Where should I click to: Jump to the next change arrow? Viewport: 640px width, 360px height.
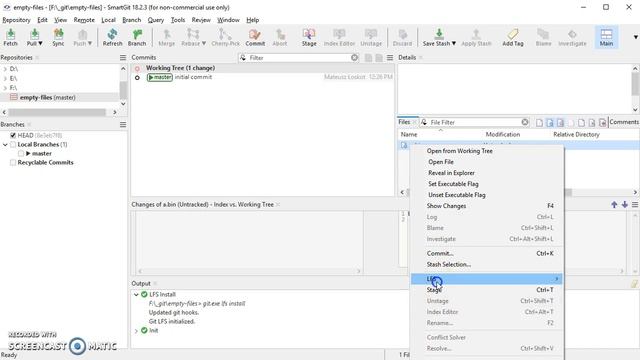(x=624, y=204)
